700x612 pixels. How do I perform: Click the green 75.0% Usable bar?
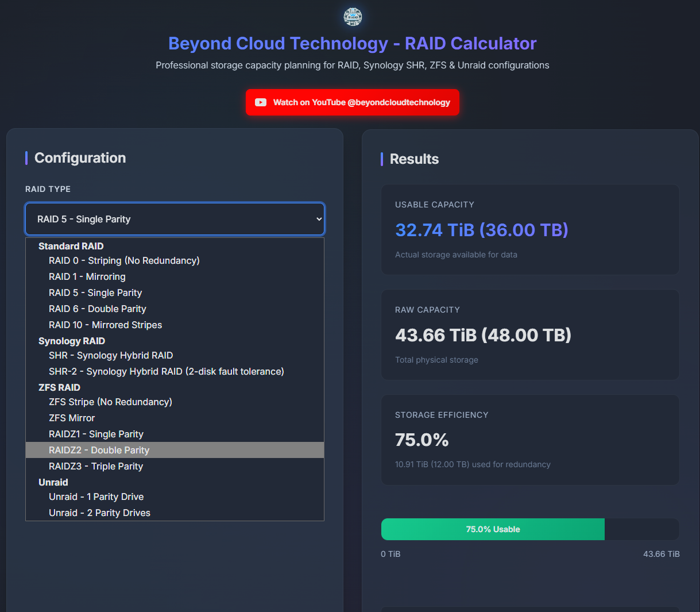click(x=492, y=529)
